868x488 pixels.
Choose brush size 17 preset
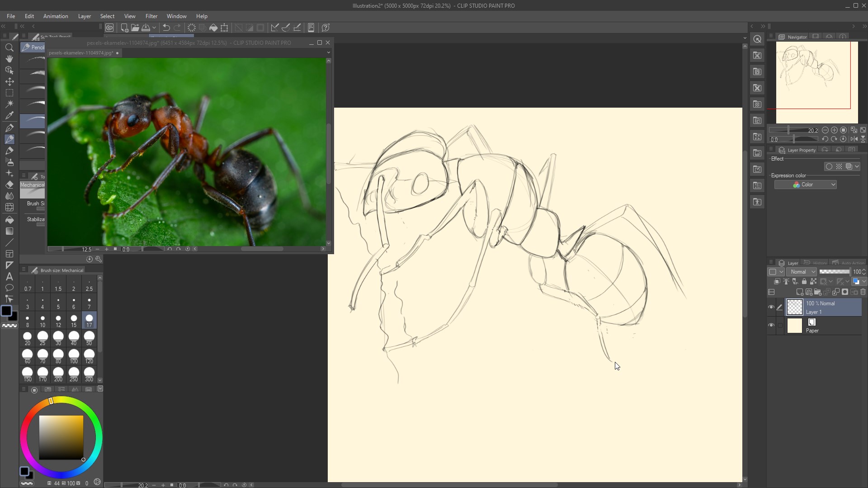89,320
